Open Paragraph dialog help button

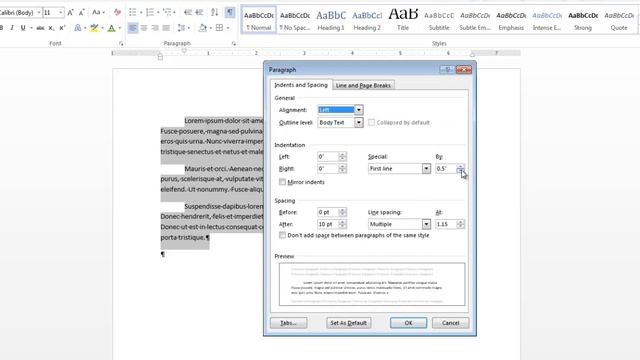(x=447, y=70)
